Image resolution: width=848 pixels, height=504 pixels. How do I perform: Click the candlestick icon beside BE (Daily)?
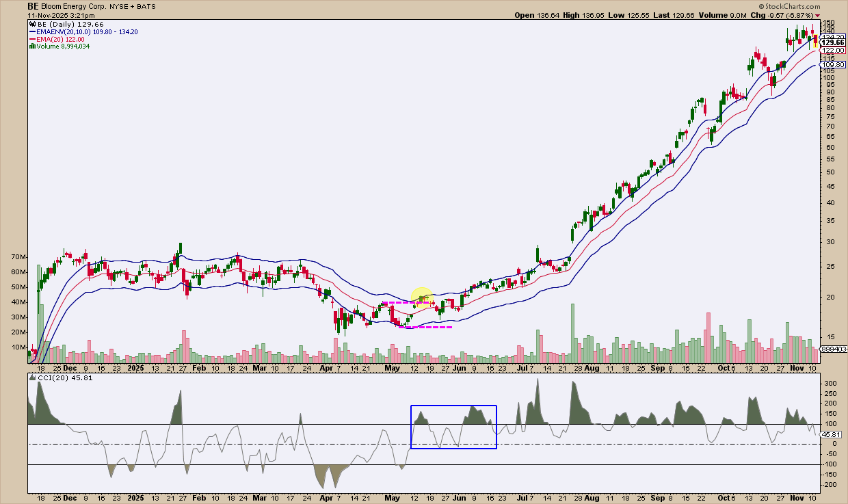click(x=31, y=24)
